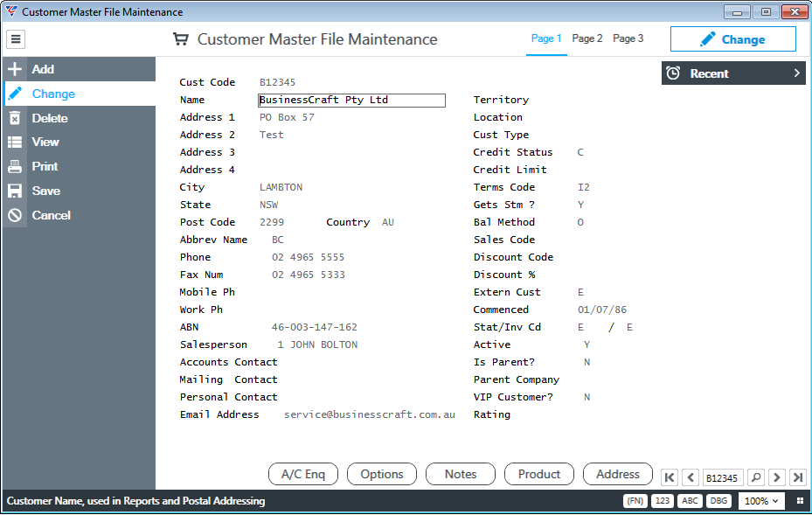Toggle the DBG status indicator
The height and width of the screenshot is (515, 812).
pos(718,501)
